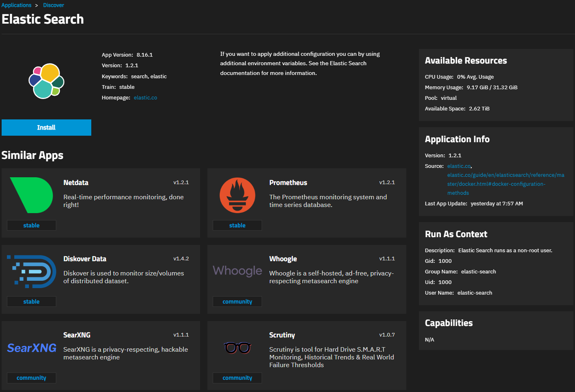Image resolution: width=575 pixels, height=392 pixels.
Task: Click the Similar Apps heading
Action: point(33,155)
